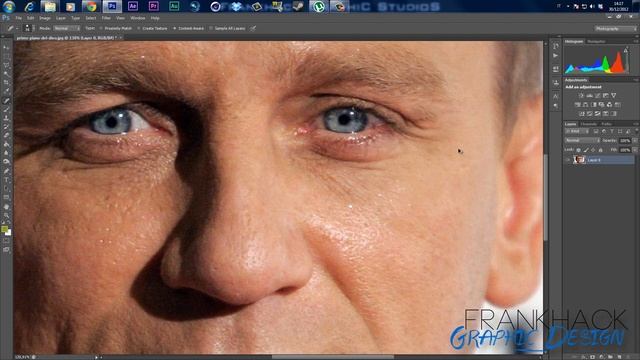Click the Windows Start orb
Viewport: 640px width, 360px height.
(9, 6)
